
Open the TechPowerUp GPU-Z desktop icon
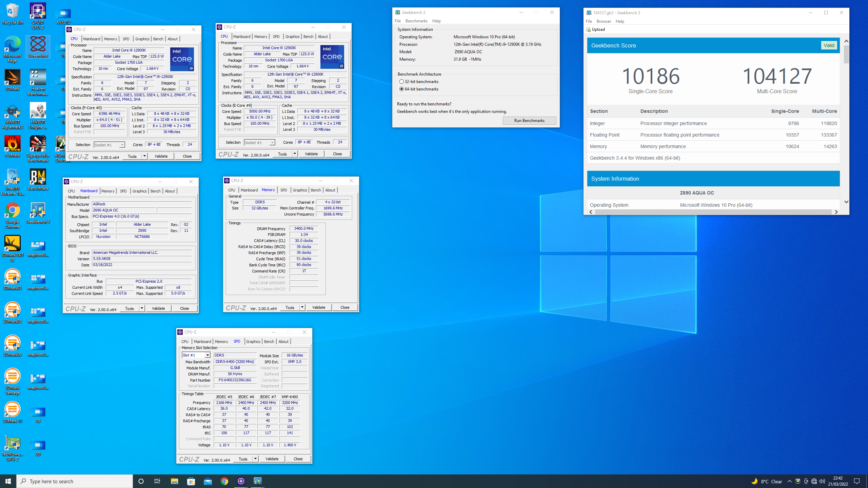13,448
